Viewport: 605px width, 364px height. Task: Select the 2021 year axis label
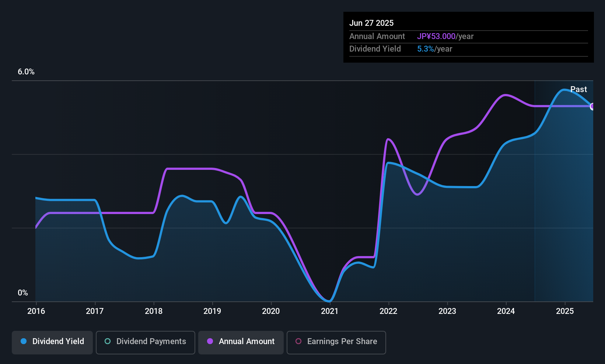point(329,311)
